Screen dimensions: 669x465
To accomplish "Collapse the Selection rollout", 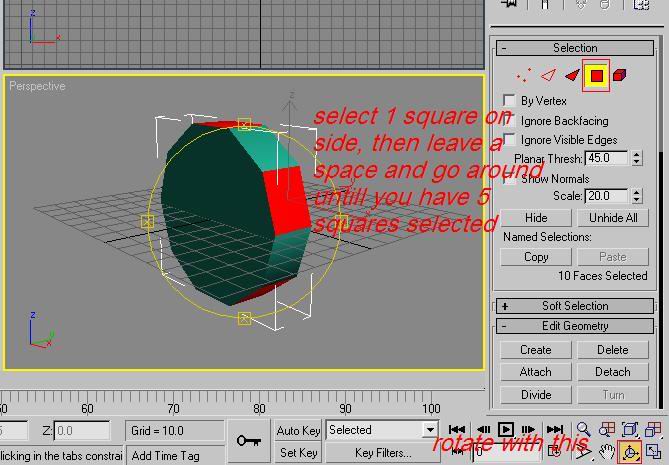I will [x=505, y=48].
